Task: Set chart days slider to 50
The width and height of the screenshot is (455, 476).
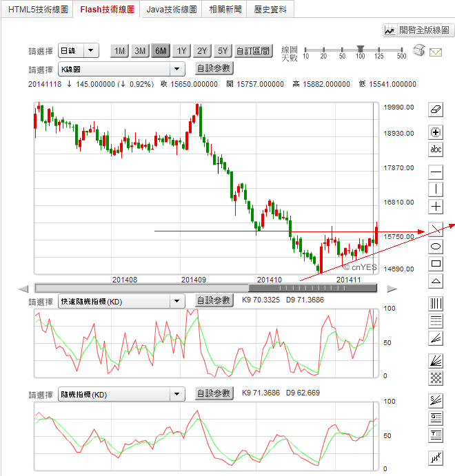Action: [x=342, y=50]
